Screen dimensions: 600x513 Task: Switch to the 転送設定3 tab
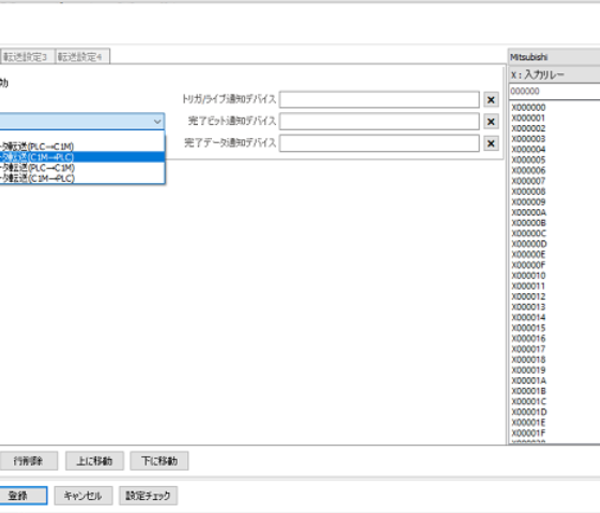pyautogui.click(x=27, y=57)
